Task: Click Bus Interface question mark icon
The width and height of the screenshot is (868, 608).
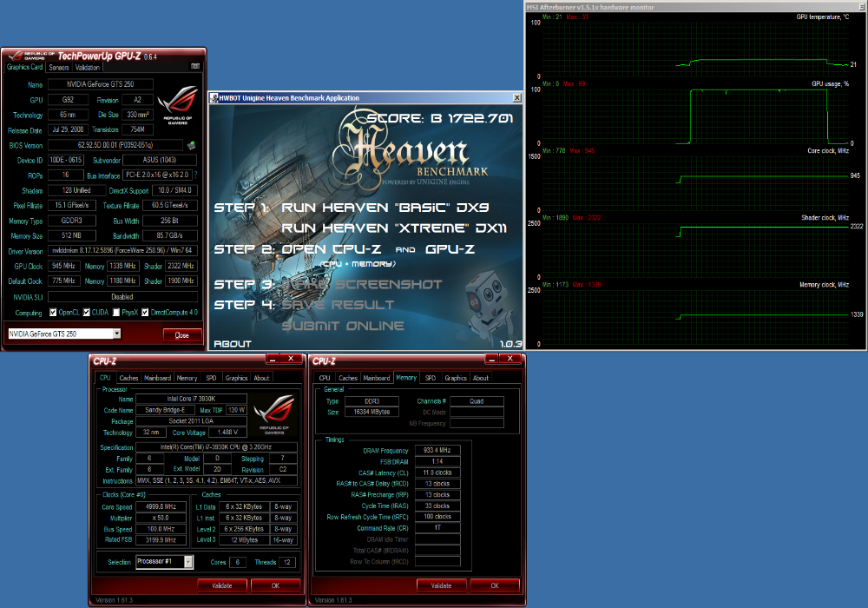Action: point(195,175)
